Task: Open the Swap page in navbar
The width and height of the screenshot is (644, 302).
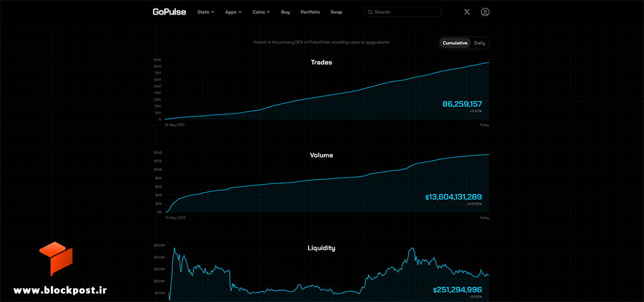Action: pos(336,12)
